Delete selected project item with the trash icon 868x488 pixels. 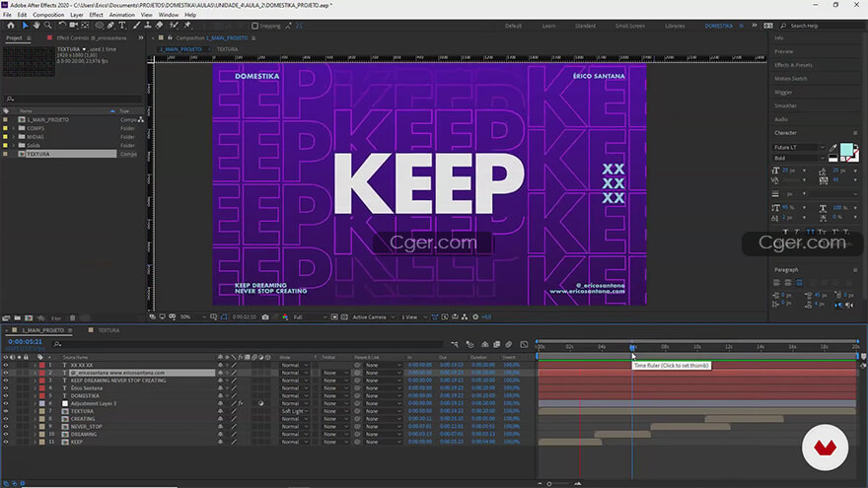pyautogui.click(x=73, y=318)
